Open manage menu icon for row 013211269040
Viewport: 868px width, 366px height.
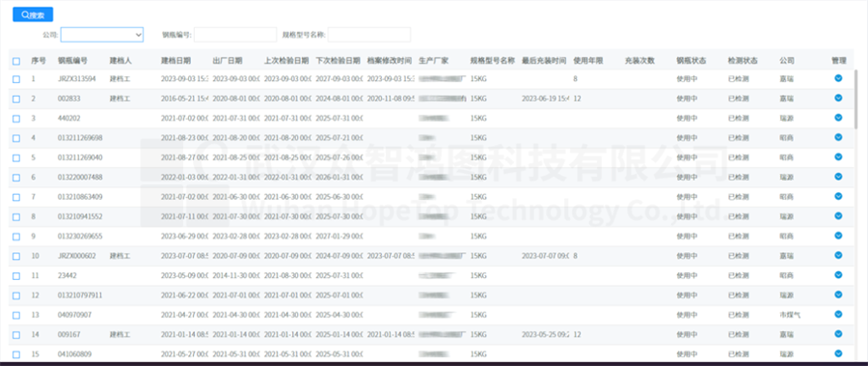[838, 157]
